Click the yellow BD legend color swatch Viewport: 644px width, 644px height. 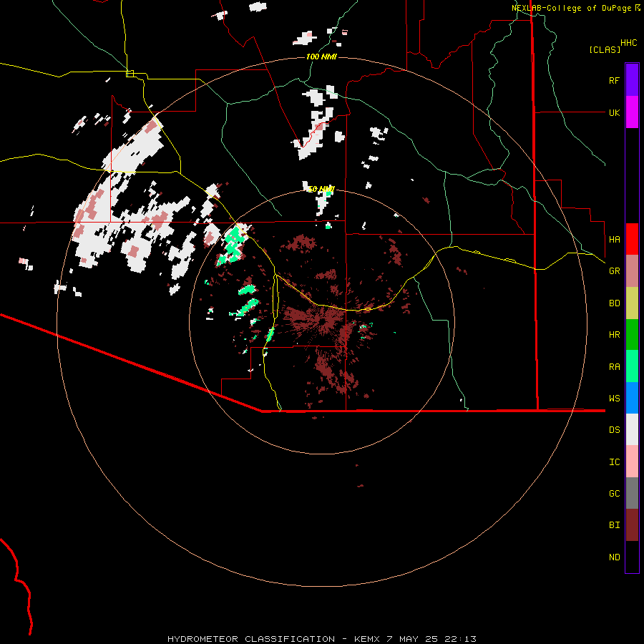632,303
